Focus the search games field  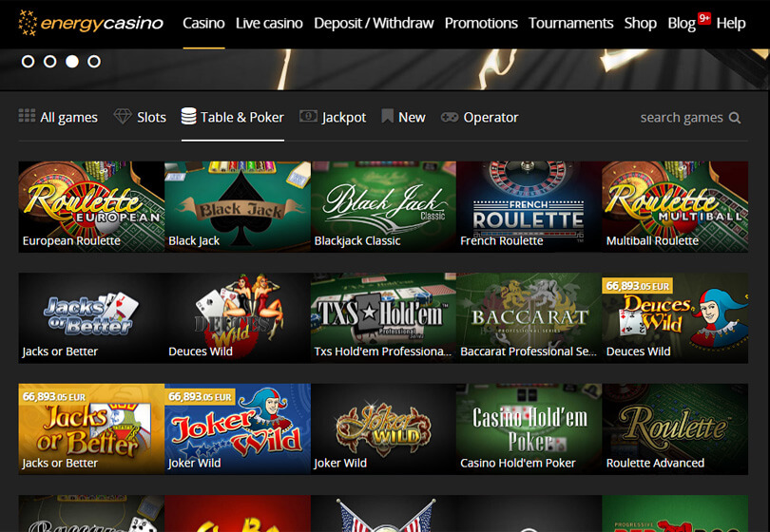(x=681, y=118)
